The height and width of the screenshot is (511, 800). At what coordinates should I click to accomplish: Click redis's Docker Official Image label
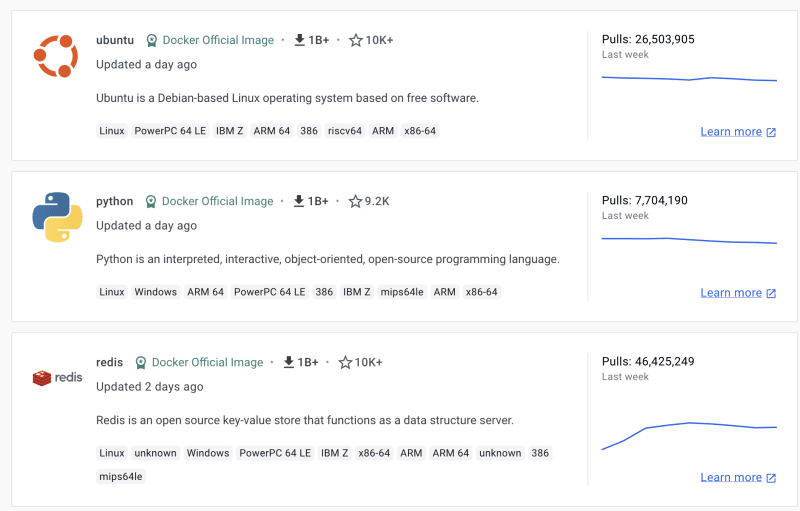(207, 363)
